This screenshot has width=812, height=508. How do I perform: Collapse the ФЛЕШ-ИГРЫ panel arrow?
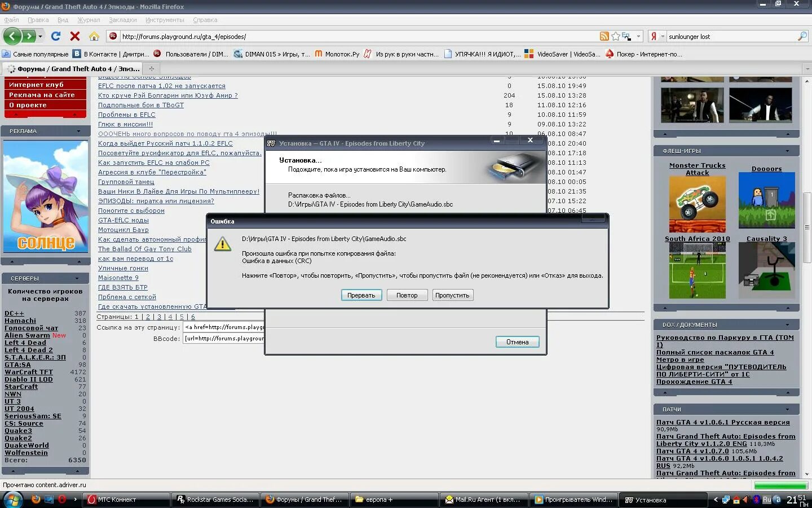tap(788, 151)
